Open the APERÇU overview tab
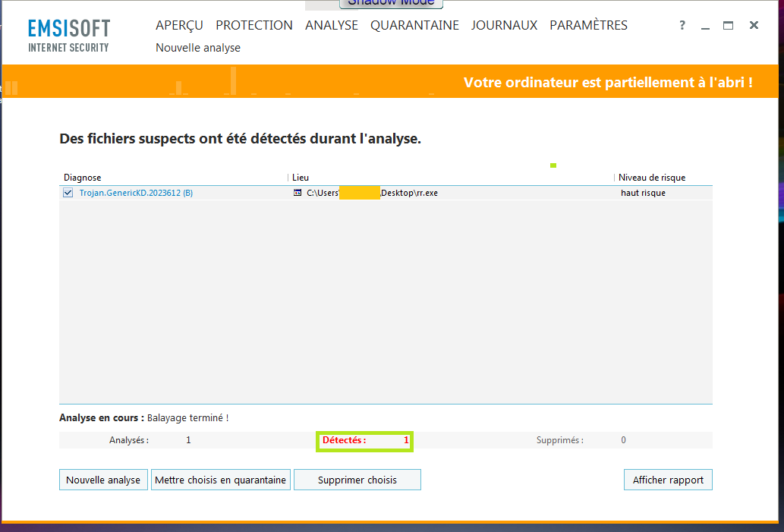This screenshot has height=532, width=784. (179, 26)
